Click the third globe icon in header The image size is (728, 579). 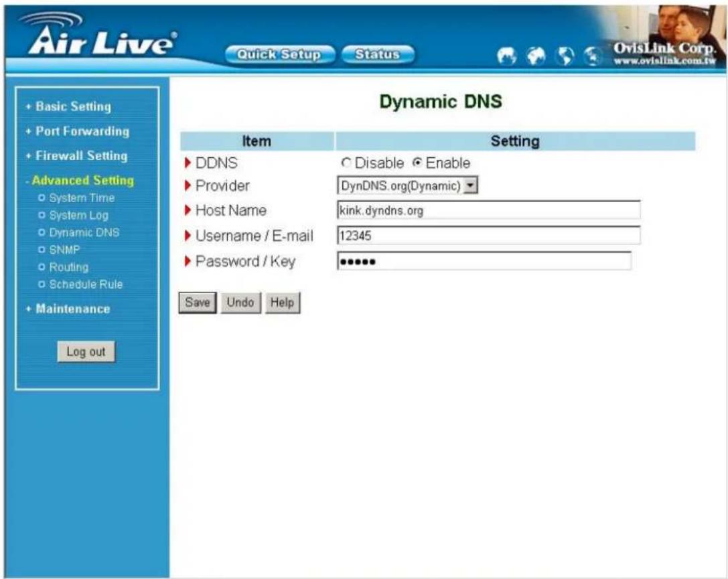[565, 56]
